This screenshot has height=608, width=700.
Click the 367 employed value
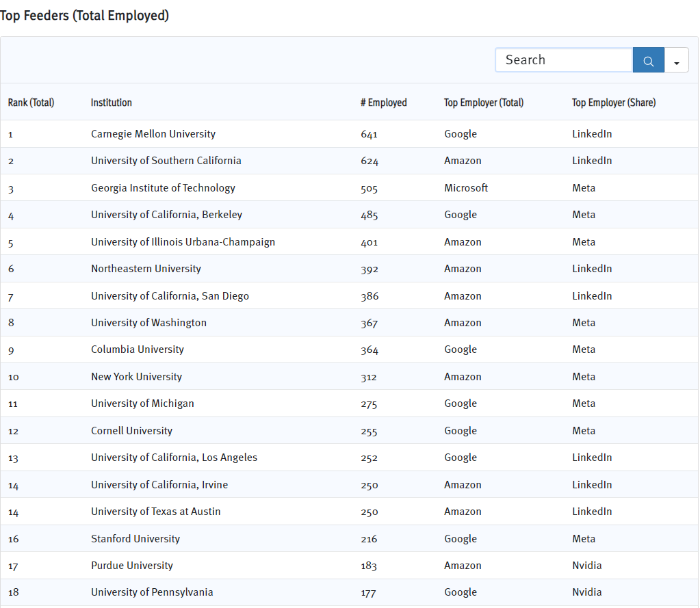pos(370,323)
